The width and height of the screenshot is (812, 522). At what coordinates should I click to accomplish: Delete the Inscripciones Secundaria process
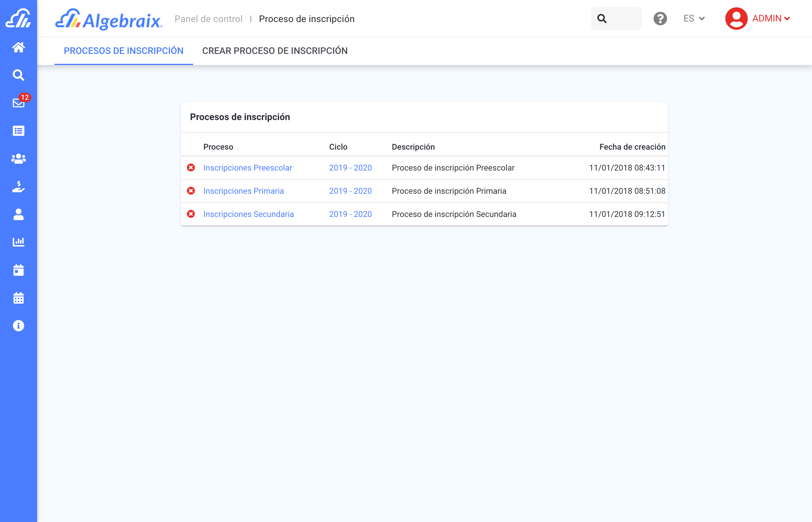191,214
